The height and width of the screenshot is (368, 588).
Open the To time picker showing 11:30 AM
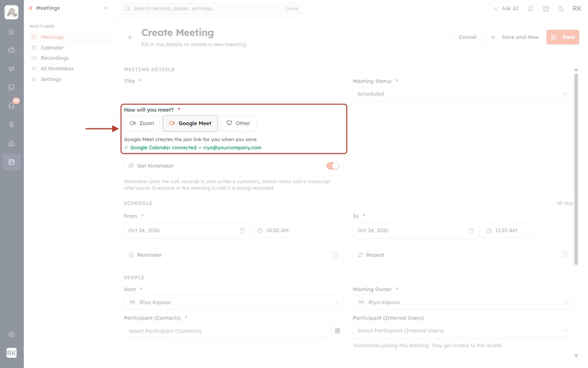(x=509, y=231)
